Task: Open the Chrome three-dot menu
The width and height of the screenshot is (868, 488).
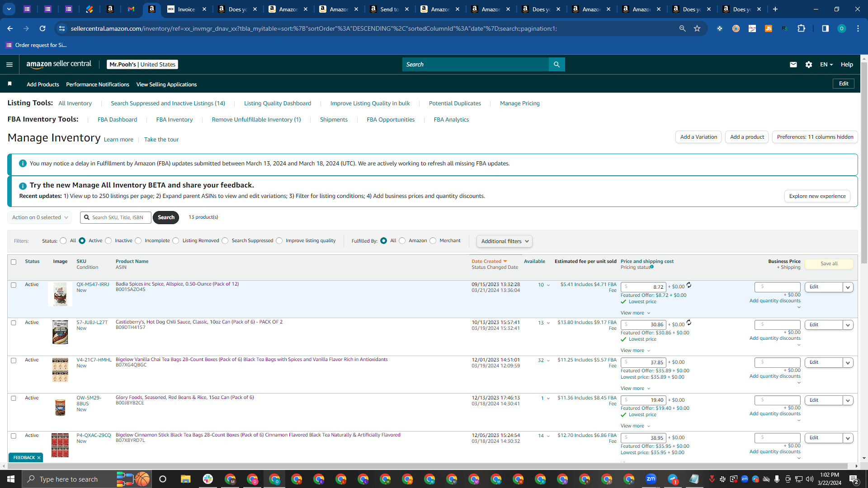Action: pyautogui.click(x=858, y=28)
